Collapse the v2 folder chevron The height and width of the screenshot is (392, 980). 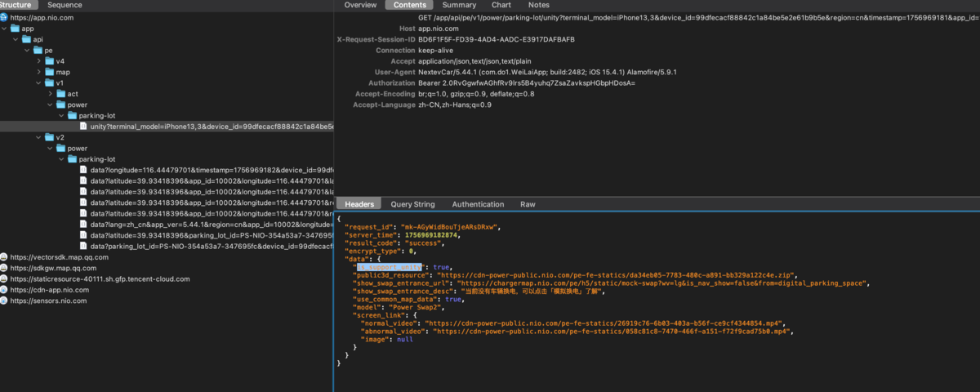(38, 137)
